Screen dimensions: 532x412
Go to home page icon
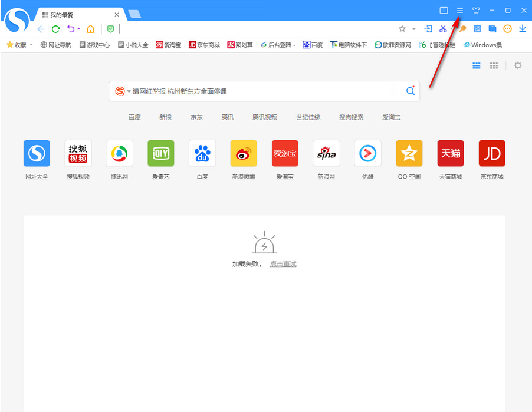[91, 29]
